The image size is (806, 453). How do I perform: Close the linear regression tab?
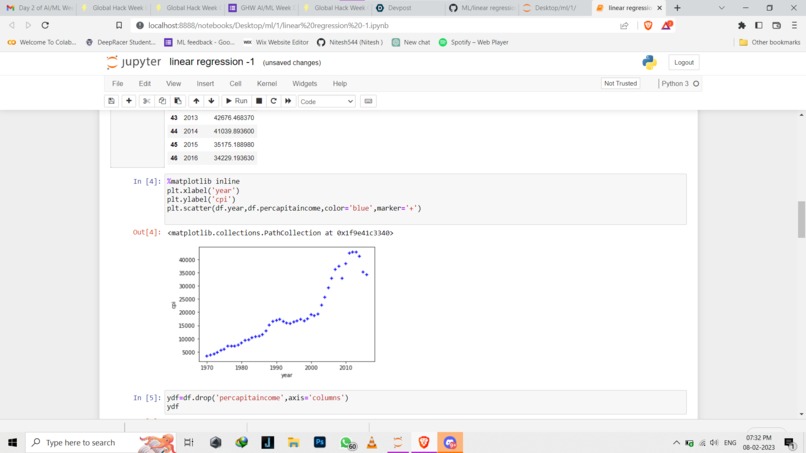pyautogui.click(x=660, y=8)
